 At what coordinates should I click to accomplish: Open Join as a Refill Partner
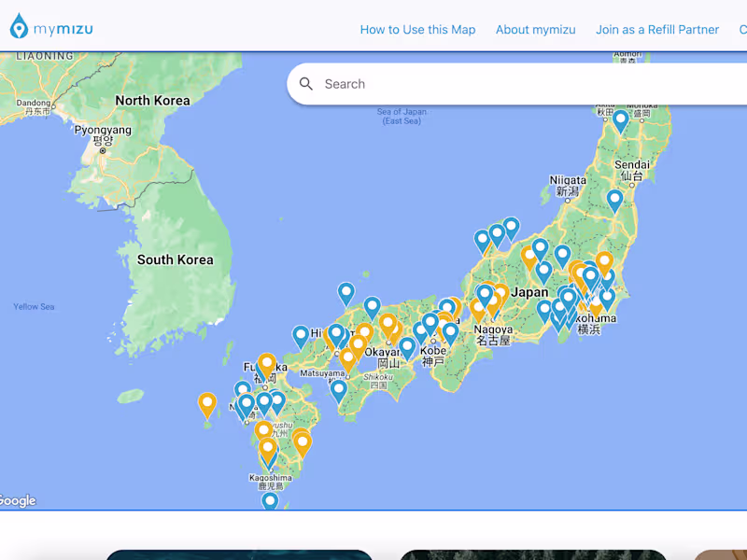(657, 30)
